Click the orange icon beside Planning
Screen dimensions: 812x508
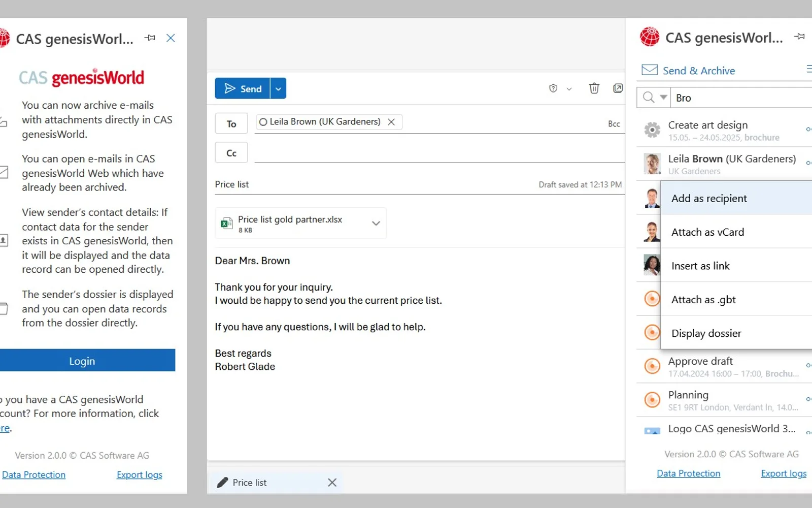tap(652, 400)
